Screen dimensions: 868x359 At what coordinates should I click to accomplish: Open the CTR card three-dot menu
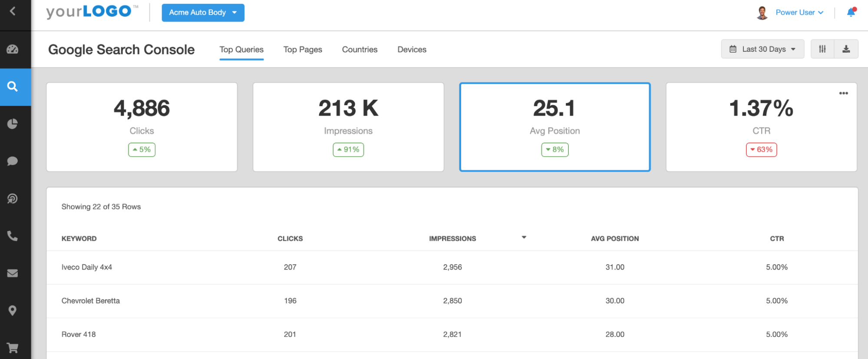point(844,93)
